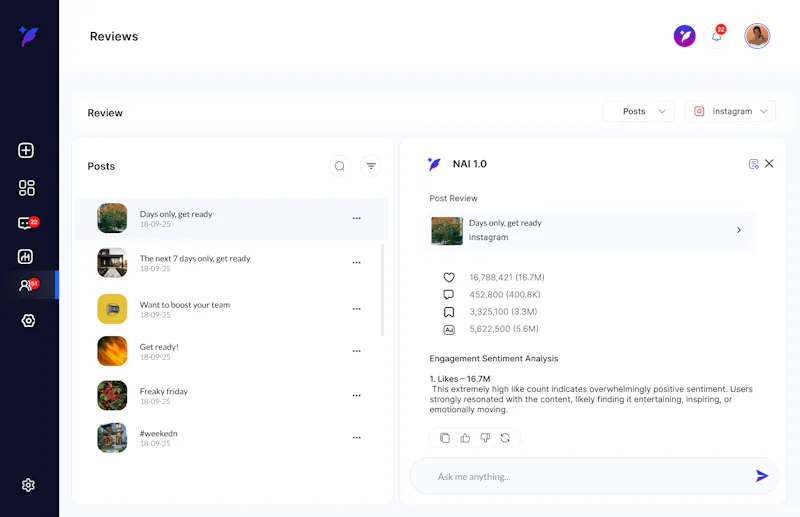Select the users icon with red badge
The height and width of the screenshot is (517, 800).
point(28,285)
